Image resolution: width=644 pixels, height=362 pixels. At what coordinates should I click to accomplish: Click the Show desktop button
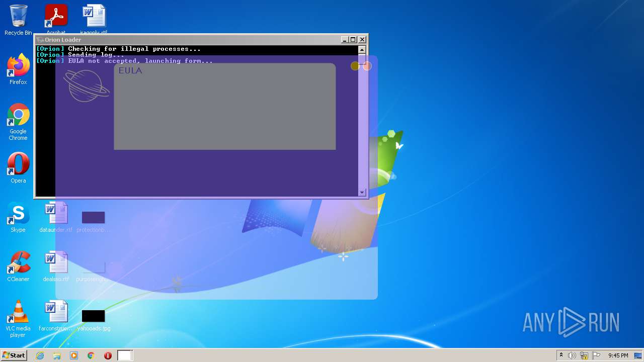click(x=638, y=355)
